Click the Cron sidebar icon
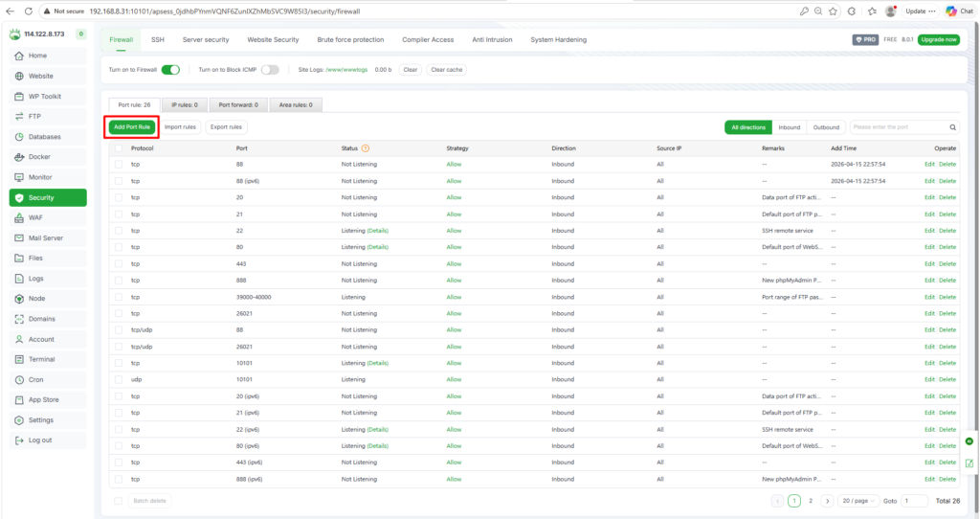Image resolution: width=980 pixels, height=519 pixels. 19,379
